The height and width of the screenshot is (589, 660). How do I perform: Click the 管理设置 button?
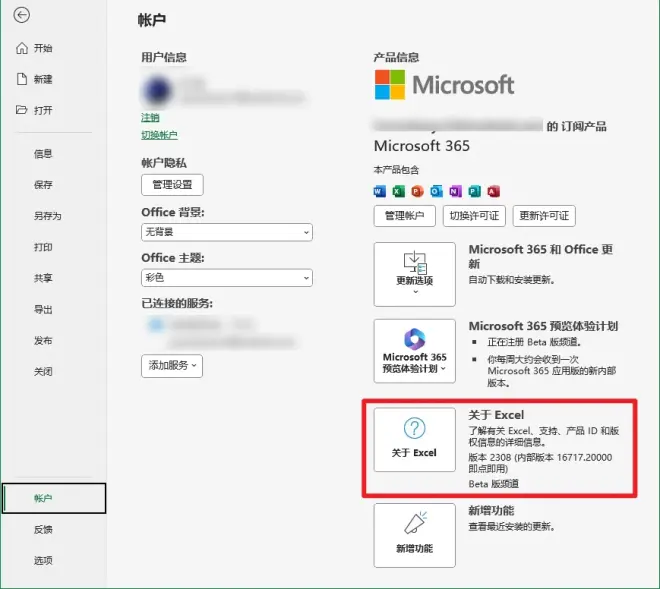pyautogui.click(x=172, y=185)
